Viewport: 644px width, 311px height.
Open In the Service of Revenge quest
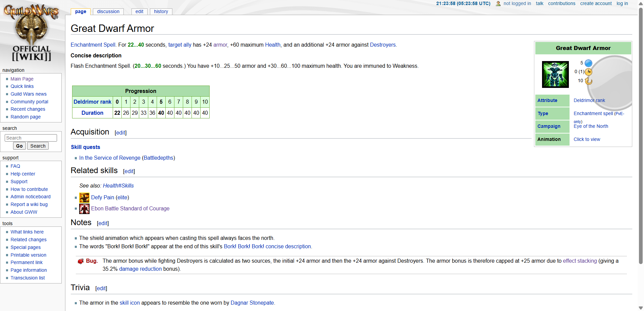(x=110, y=158)
